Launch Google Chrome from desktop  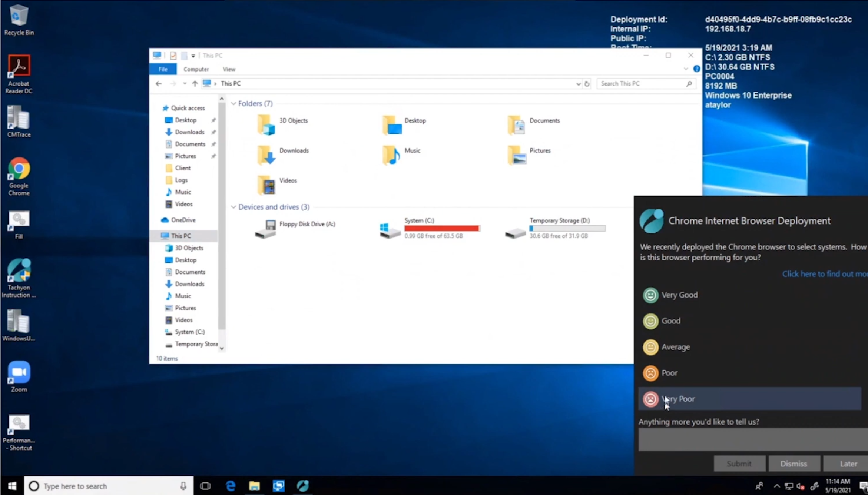click(19, 176)
